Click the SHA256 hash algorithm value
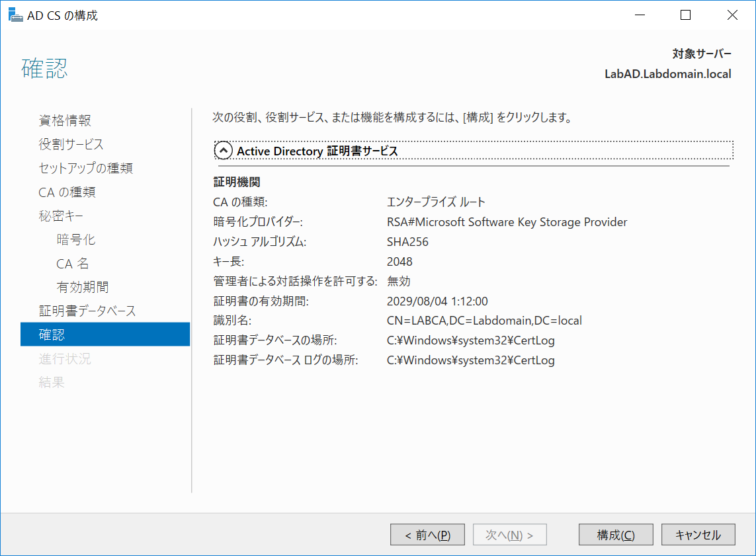The image size is (756, 556). coord(407,242)
